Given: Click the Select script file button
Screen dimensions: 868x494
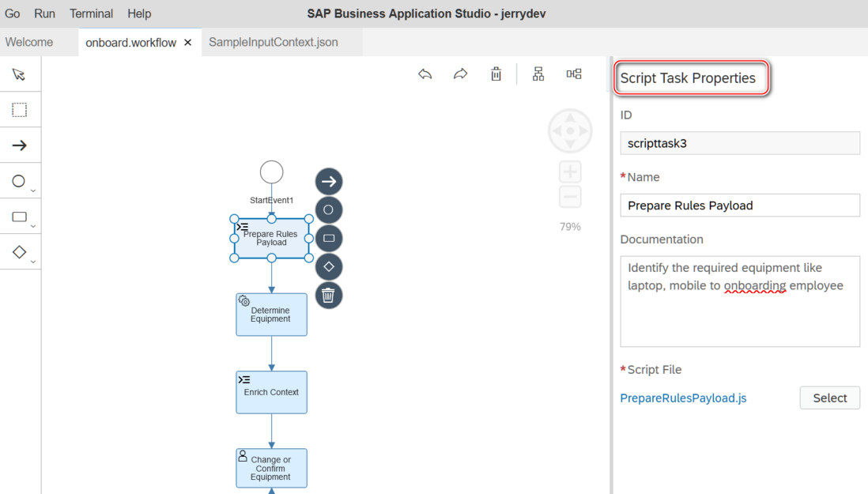Looking at the screenshot, I should tap(830, 398).
